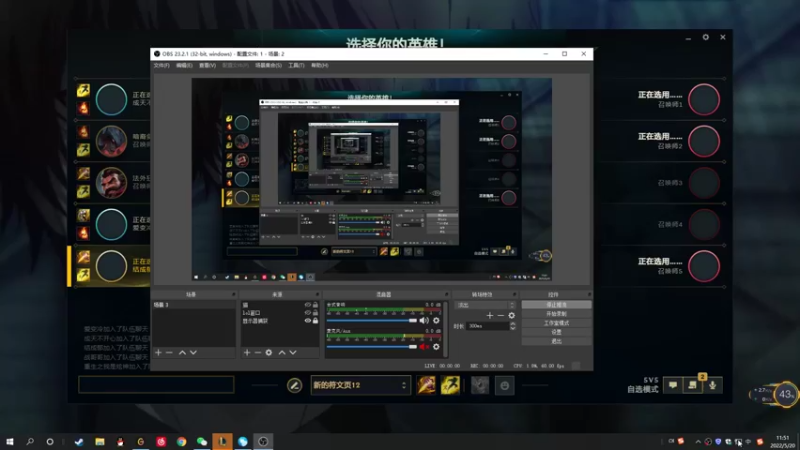Increase transition duration stepper up arrow
Screen dimensions: 800x450
[513, 323]
